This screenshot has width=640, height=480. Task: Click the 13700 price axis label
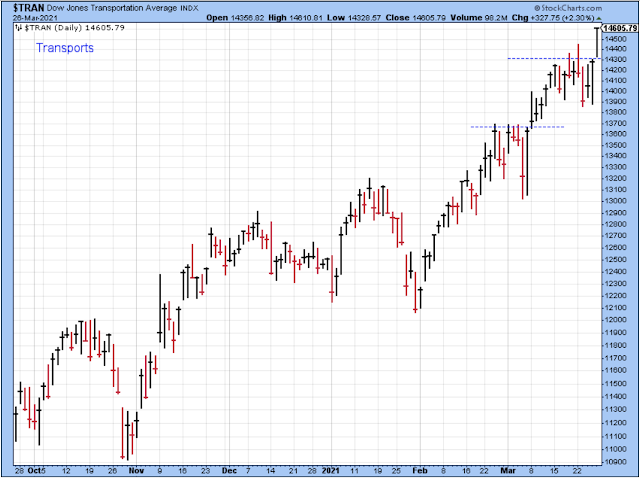click(x=614, y=123)
